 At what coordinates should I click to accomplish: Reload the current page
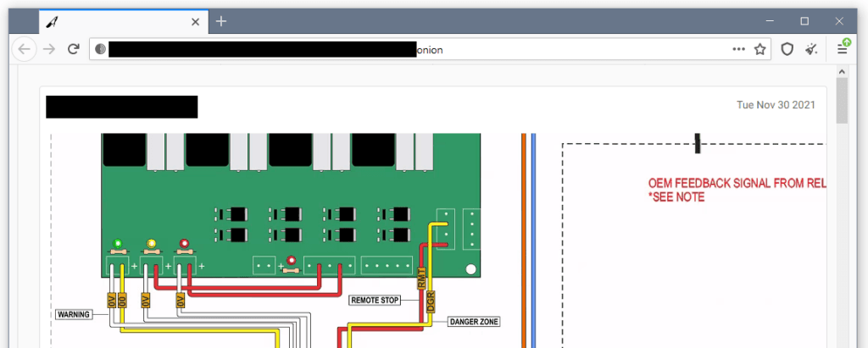click(74, 49)
